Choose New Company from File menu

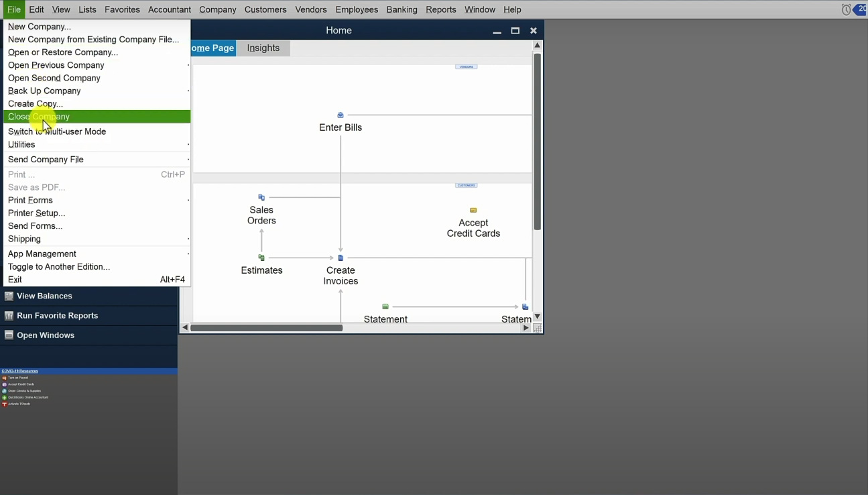pyautogui.click(x=97, y=26)
